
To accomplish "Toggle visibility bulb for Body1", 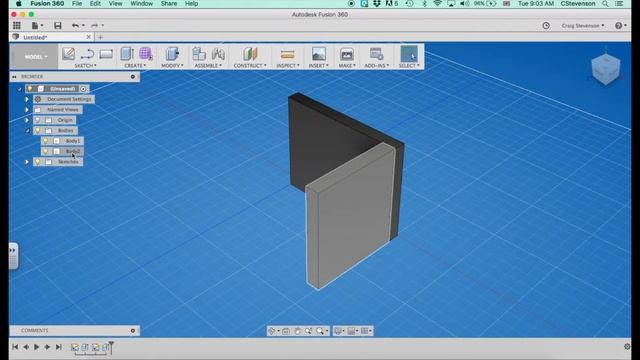I will (x=45, y=141).
